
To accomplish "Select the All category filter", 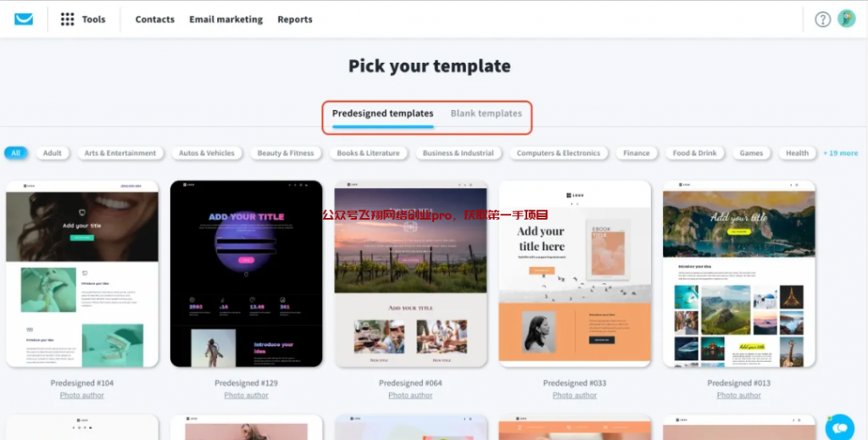I will point(15,153).
